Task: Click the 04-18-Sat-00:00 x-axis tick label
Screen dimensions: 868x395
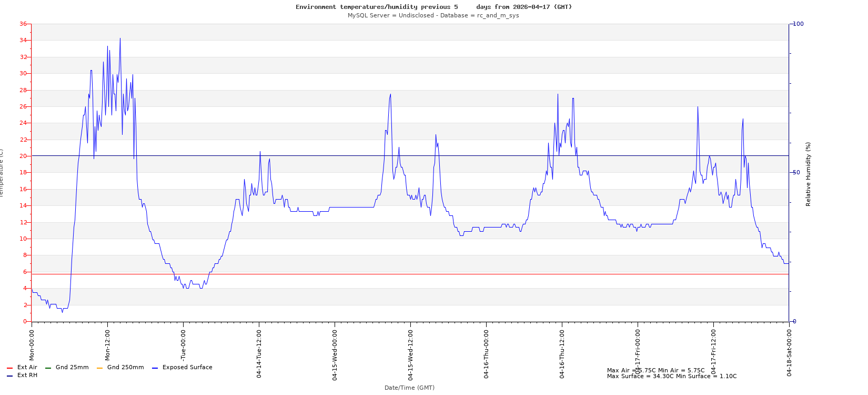Action: point(790,354)
